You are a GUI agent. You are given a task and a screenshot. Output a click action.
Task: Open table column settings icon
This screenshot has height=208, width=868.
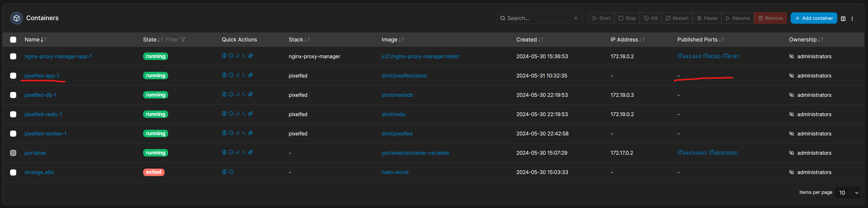[x=843, y=19]
